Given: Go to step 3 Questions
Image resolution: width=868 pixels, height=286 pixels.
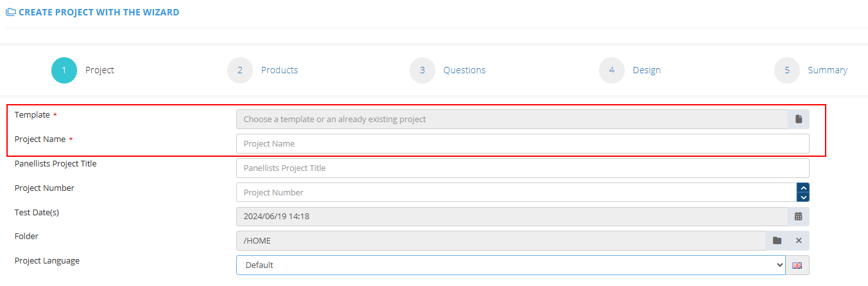Looking at the screenshot, I should click(422, 71).
